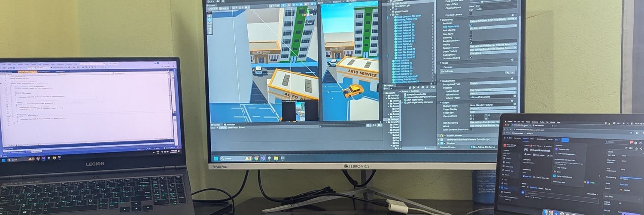Choose Slack in the Jira Apps menu

[558, 172]
